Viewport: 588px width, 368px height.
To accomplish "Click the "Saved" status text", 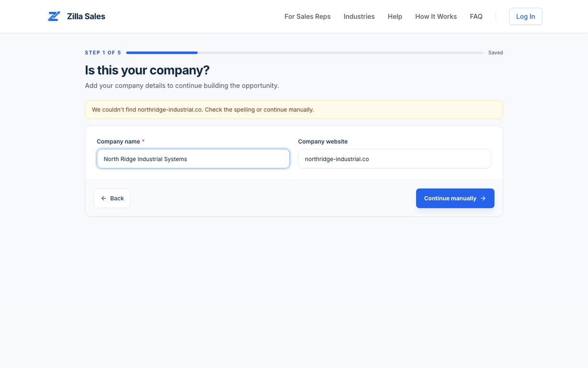I will coord(496,53).
